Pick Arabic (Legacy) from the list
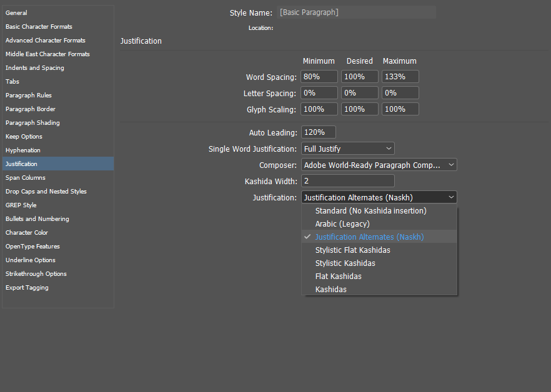 [x=342, y=224]
